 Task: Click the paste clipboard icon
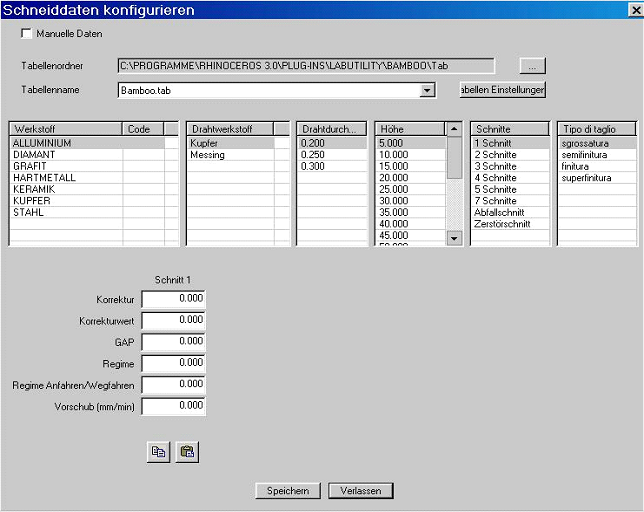point(186,452)
